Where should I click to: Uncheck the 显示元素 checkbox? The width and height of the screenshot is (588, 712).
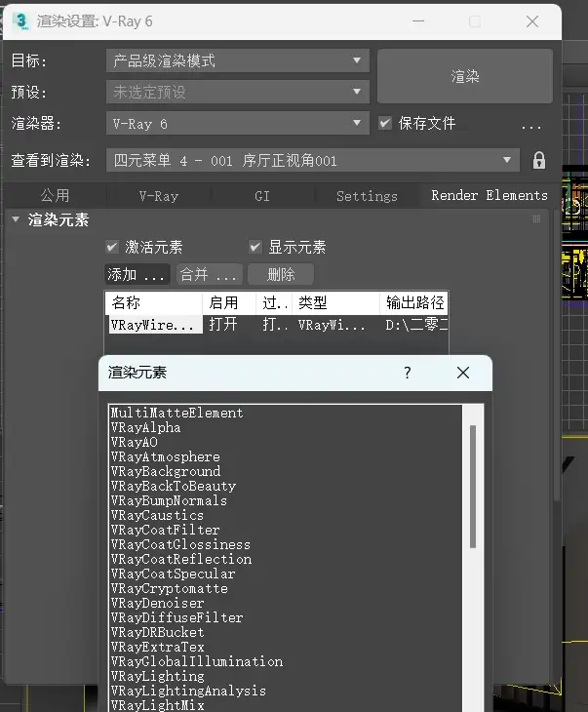(255, 247)
